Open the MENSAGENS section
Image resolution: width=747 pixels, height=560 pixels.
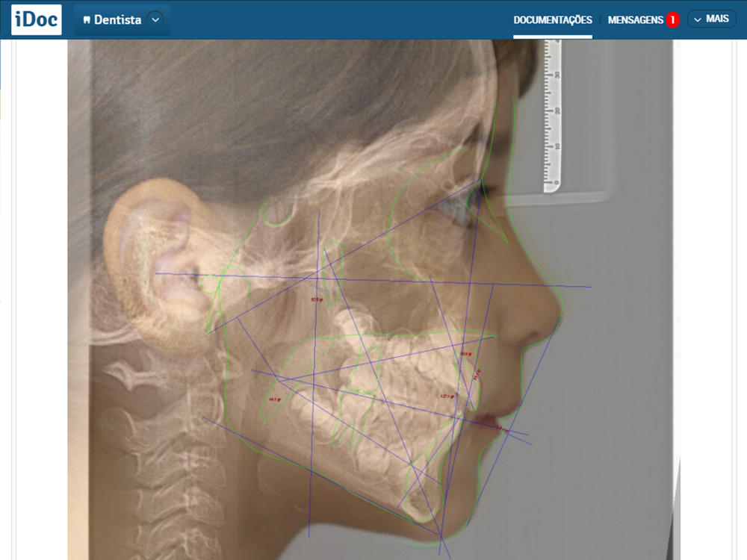636,20
